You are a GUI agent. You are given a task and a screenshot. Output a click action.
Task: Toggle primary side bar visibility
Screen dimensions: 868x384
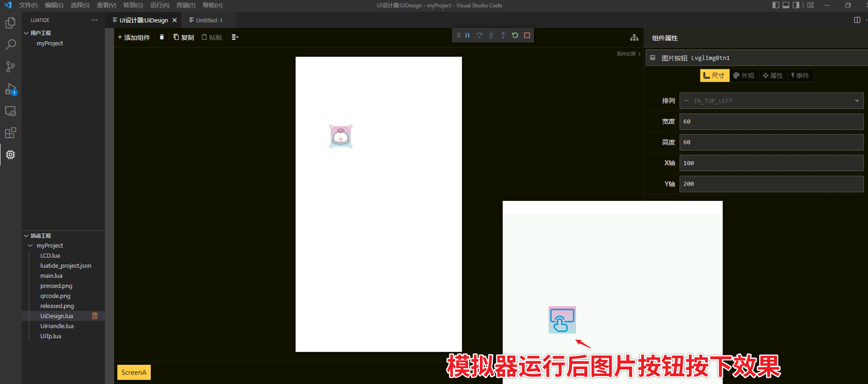point(776,5)
